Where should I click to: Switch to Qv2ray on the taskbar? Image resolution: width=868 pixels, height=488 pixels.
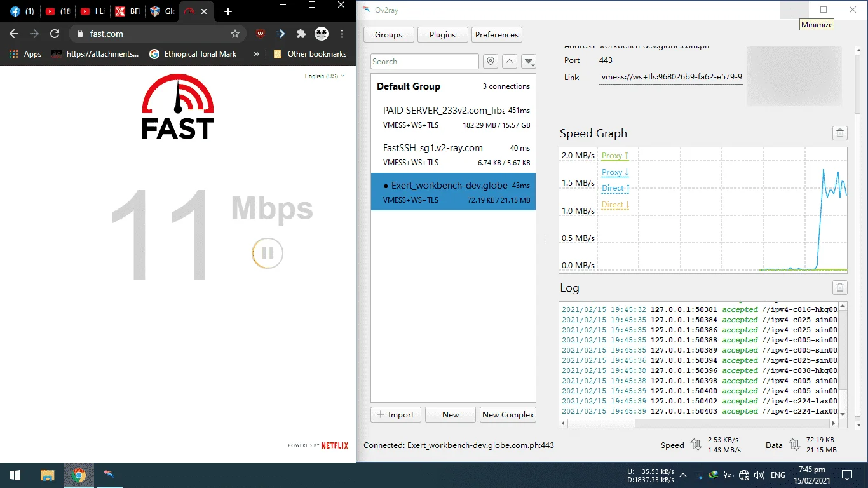click(110, 475)
